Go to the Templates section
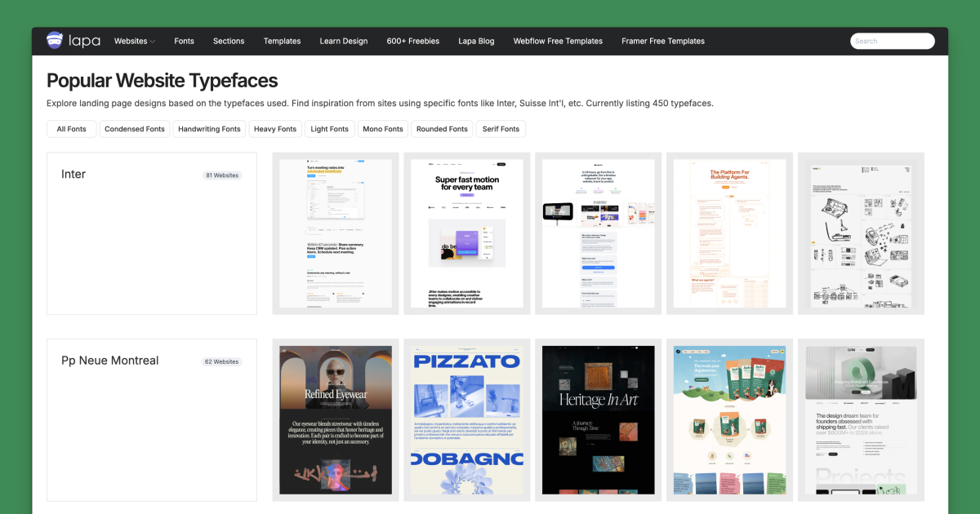 (x=282, y=41)
